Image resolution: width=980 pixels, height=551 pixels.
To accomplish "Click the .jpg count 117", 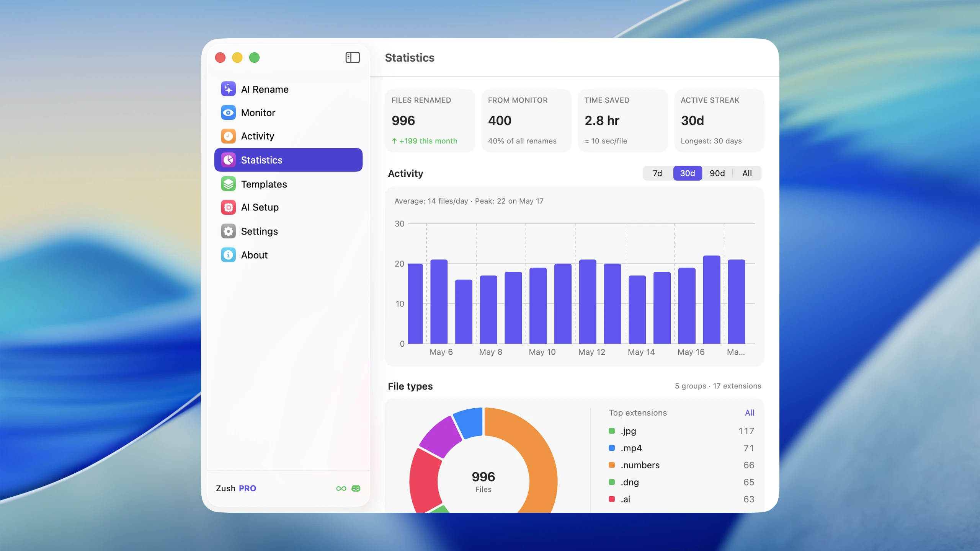I will click(x=746, y=431).
